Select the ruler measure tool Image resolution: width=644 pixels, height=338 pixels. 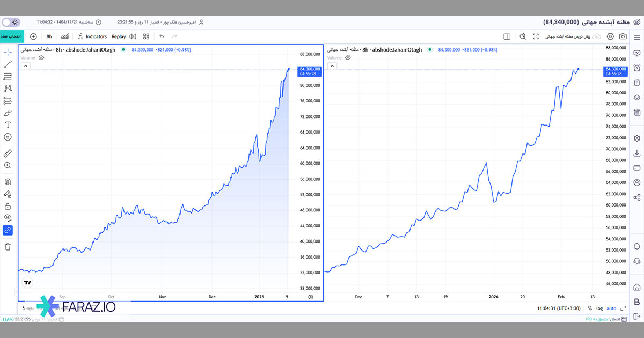pos(8,153)
